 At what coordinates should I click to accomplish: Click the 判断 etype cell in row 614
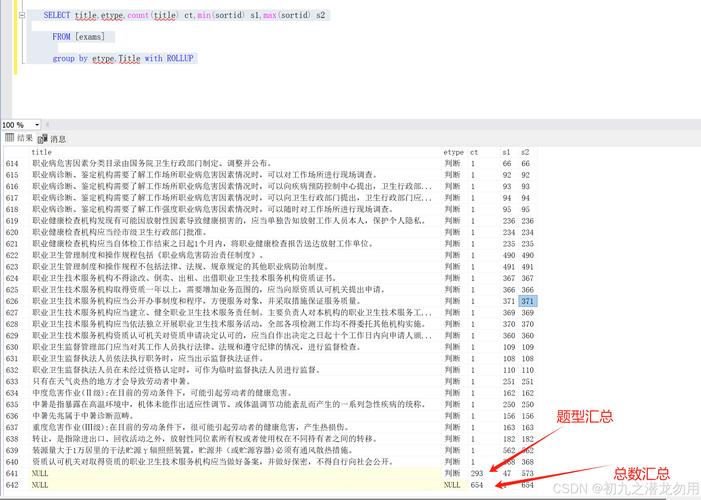(452, 164)
